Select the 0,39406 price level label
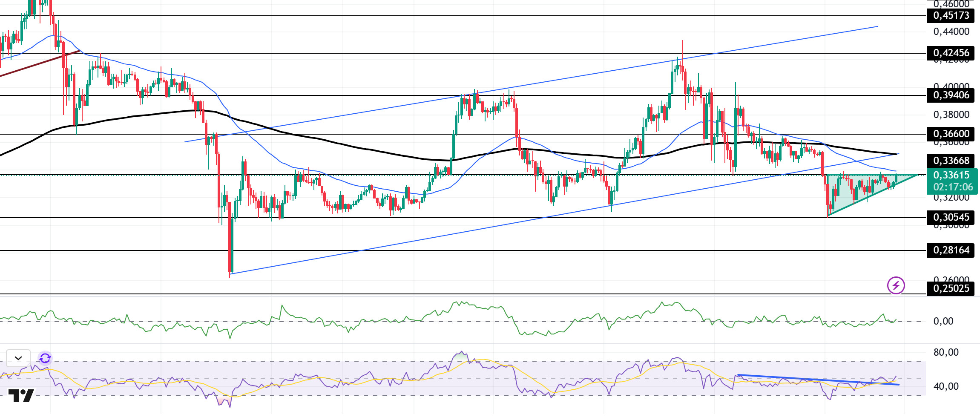The height and width of the screenshot is (420, 980). pyautogui.click(x=951, y=95)
